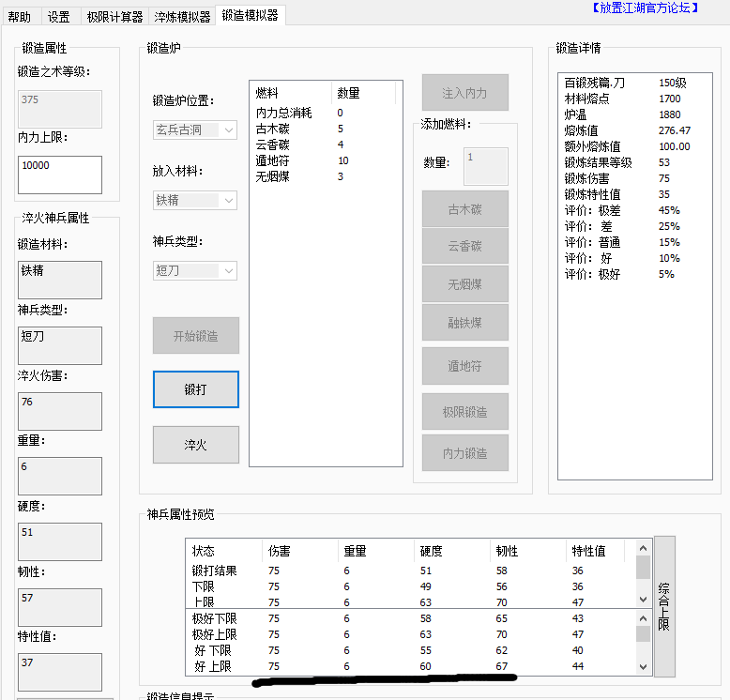The image size is (730, 700).
Task: Select the 材料熔点 1700 row
Action: [634, 99]
